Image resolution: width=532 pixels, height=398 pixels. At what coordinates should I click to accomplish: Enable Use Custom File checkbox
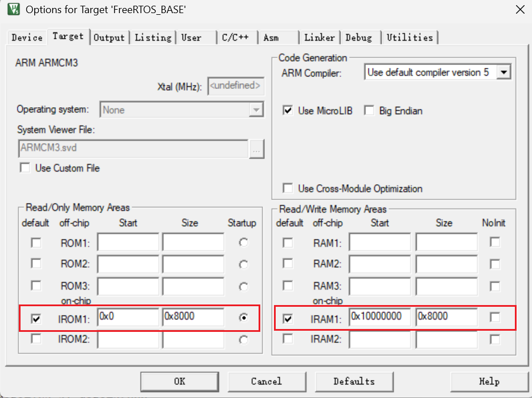[25, 168]
